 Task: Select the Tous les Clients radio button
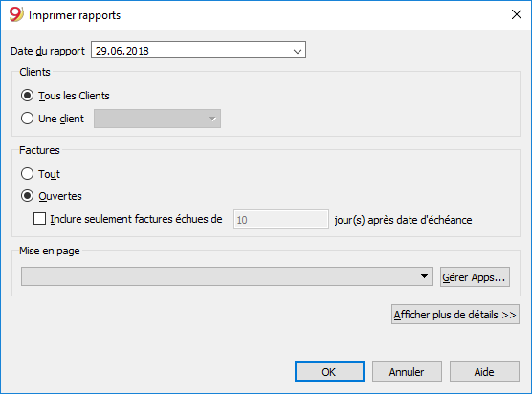click(27, 96)
